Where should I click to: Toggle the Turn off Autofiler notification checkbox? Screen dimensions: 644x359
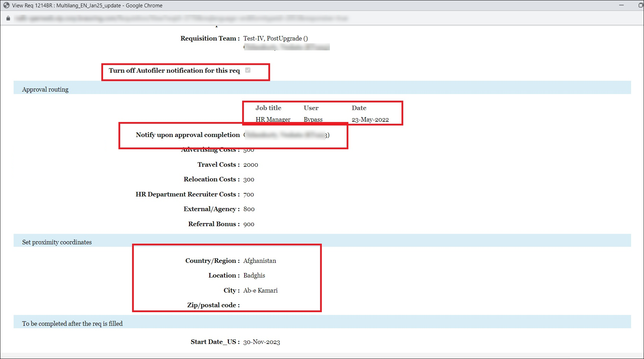tap(248, 70)
